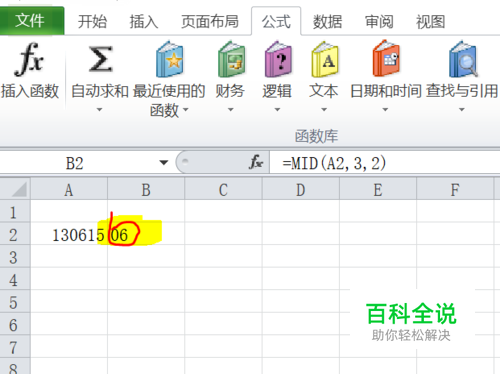500x374 pixels.
Task: Switch to the 开始 ribbon tab
Action: pos(92,22)
